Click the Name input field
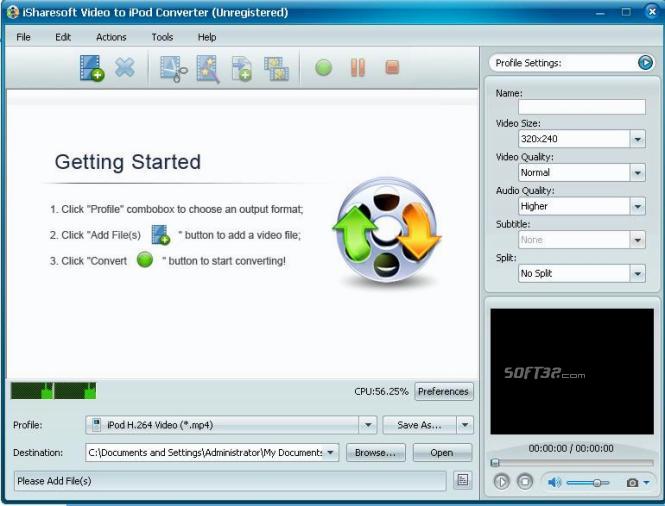This screenshot has width=665, height=506. [x=582, y=106]
